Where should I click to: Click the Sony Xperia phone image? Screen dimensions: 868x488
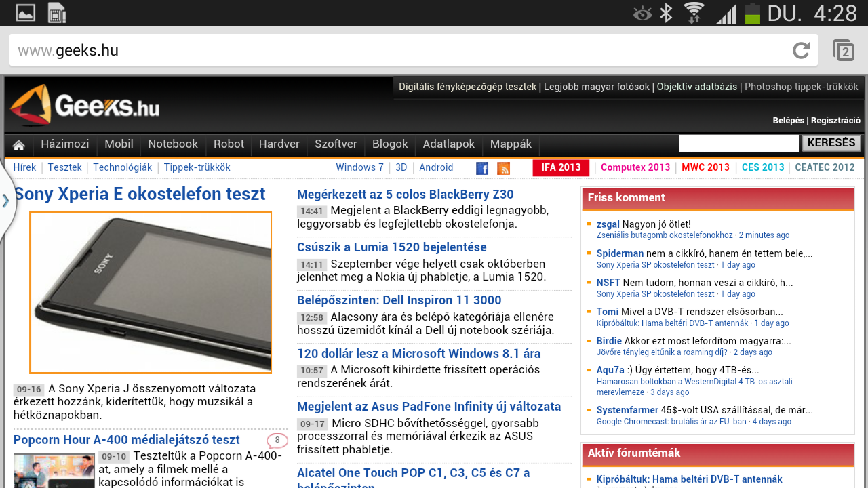point(151,292)
